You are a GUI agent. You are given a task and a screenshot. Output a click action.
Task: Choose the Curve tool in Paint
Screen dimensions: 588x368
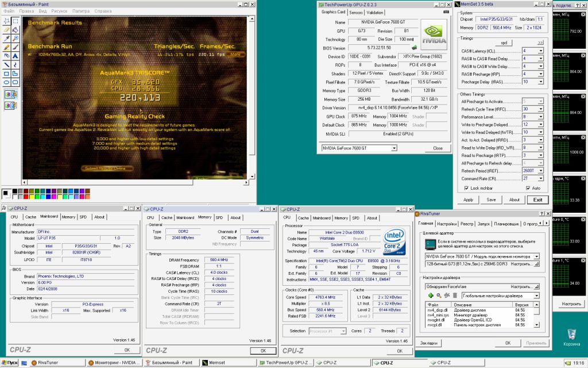click(x=15, y=64)
